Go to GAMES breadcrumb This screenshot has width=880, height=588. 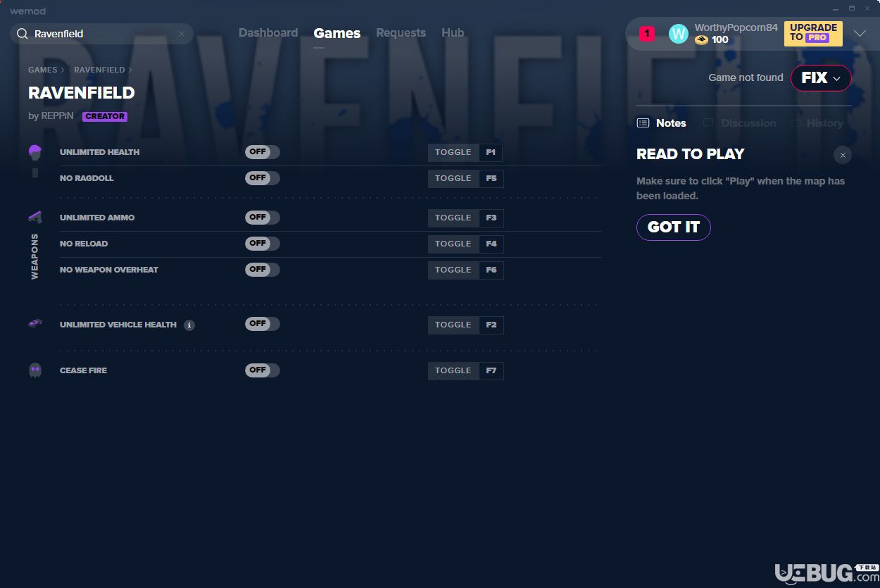(43, 70)
